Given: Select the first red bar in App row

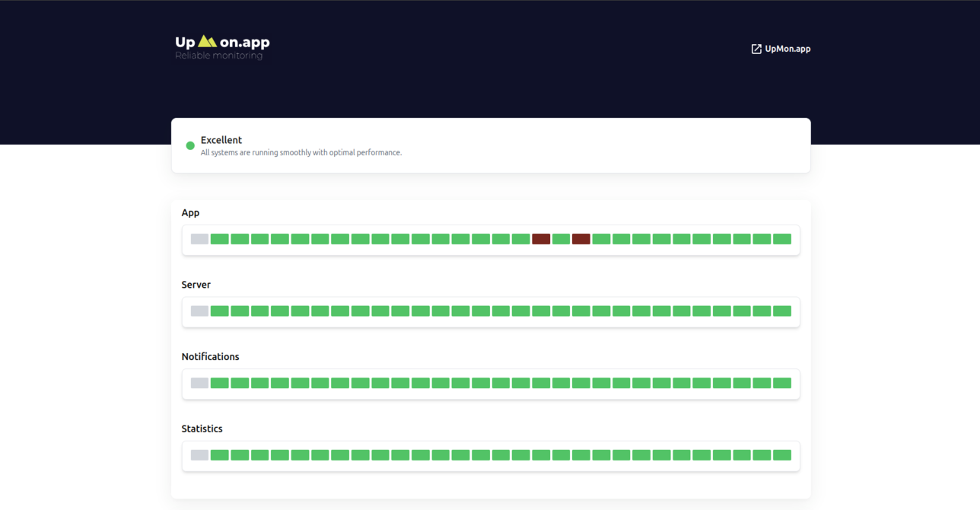Looking at the screenshot, I should coord(541,239).
